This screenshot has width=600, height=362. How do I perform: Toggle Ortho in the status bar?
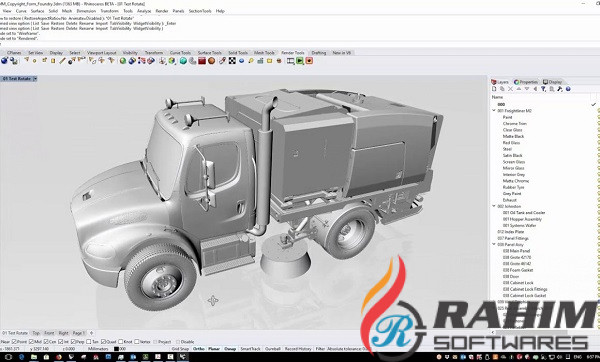(x=199, y=349)
